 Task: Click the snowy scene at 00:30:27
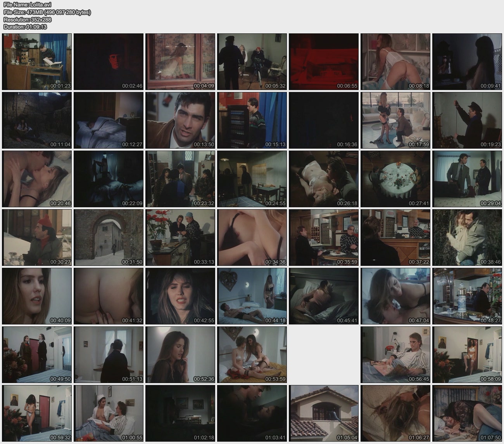37,238
